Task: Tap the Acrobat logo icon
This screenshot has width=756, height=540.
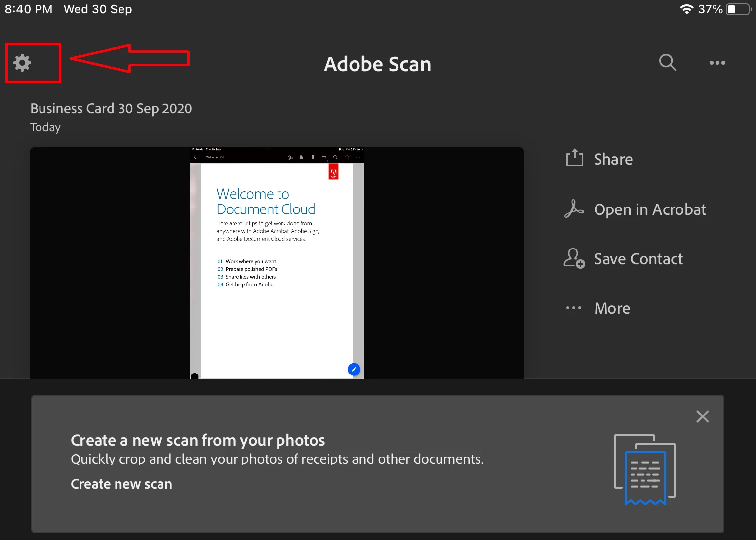Action: tap(574, 208)
